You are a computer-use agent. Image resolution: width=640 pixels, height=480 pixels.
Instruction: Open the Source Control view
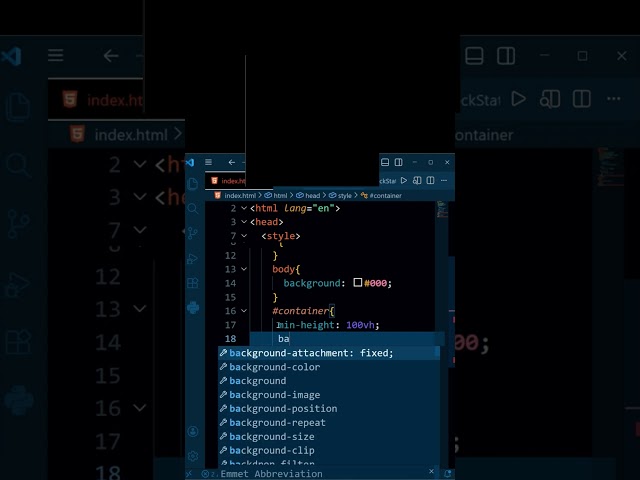(x=193, y=233)
